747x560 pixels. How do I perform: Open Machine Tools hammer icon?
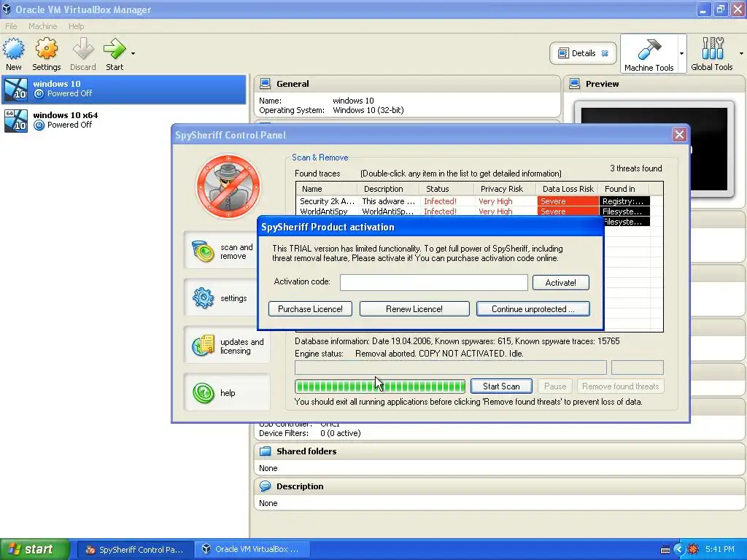click(649, 49)
